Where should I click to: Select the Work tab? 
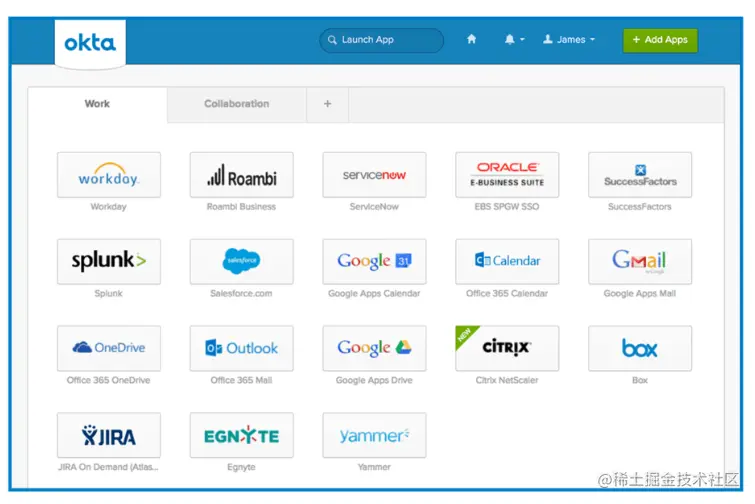pos(97,104)
